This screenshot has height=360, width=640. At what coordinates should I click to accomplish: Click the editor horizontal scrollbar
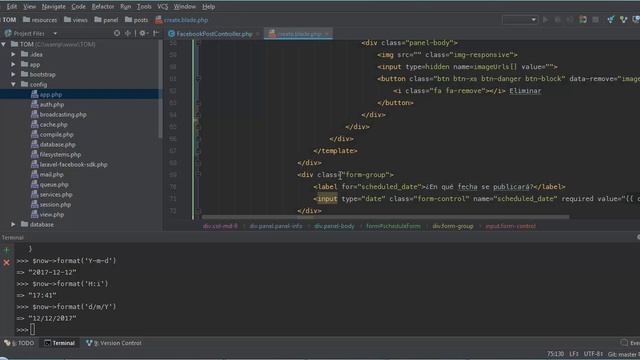pyautogui.click(x=385, y=217)
